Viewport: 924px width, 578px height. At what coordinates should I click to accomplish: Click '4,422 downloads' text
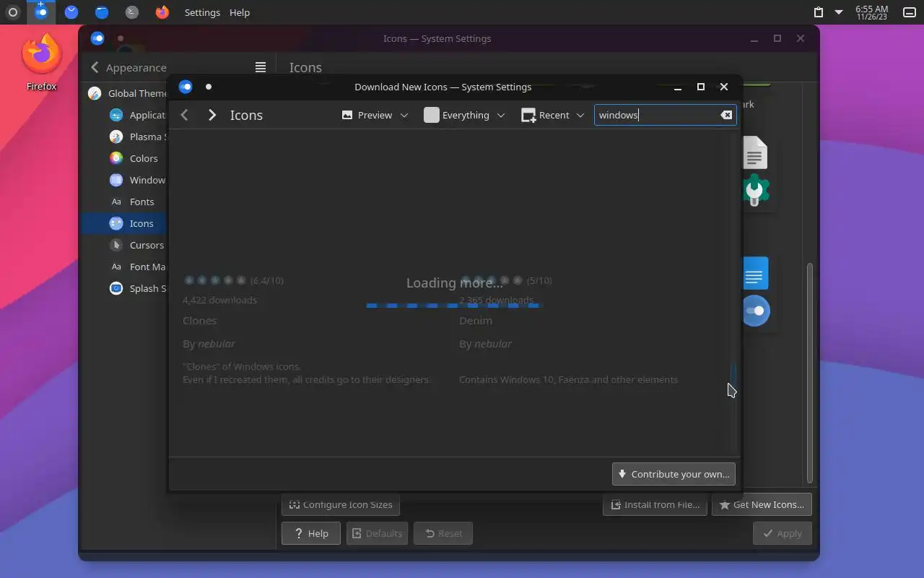(219, 300)
